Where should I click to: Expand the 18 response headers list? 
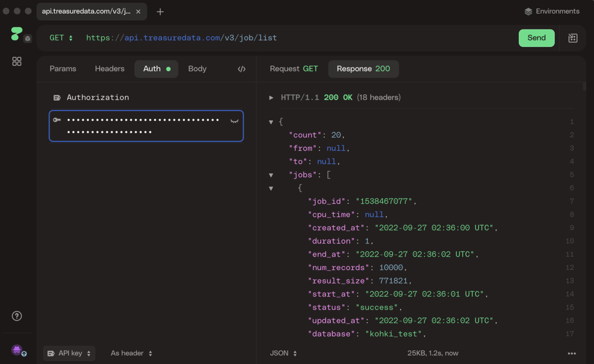(271, 97)
